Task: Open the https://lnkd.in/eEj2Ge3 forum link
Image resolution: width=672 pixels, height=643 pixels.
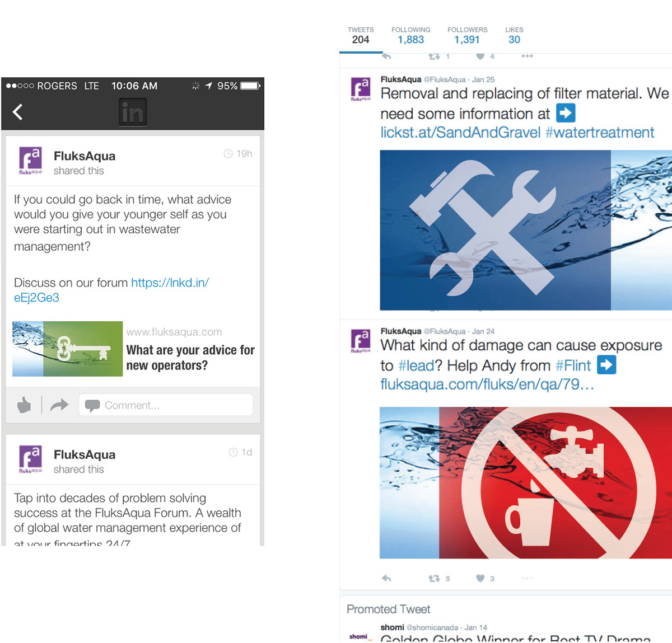Action: click(111, 290)
